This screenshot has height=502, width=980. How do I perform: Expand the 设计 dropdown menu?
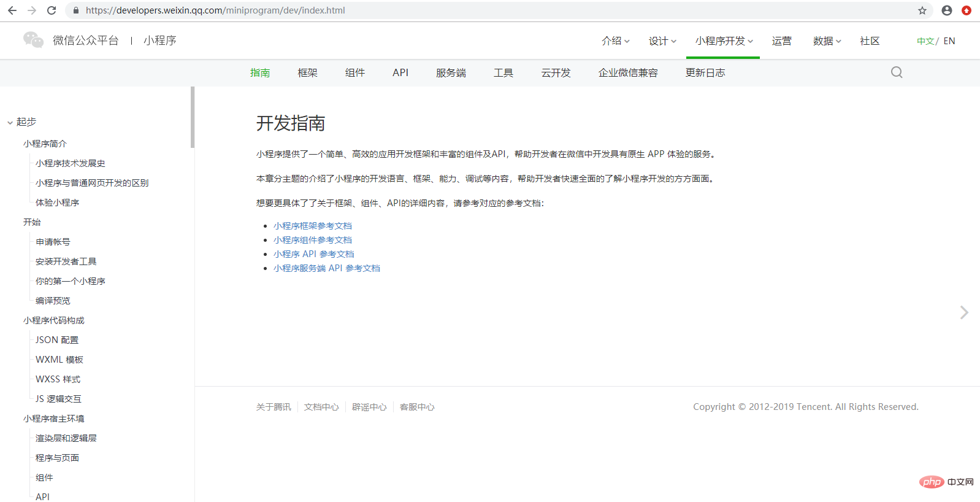pyautogui.click(x=662, y=41)
